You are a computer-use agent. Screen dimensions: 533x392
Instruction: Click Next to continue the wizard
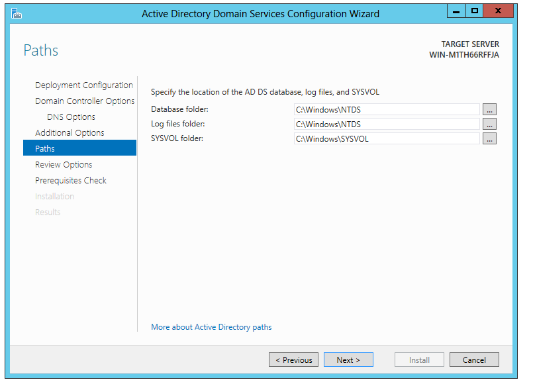click(x=348, y=360)
